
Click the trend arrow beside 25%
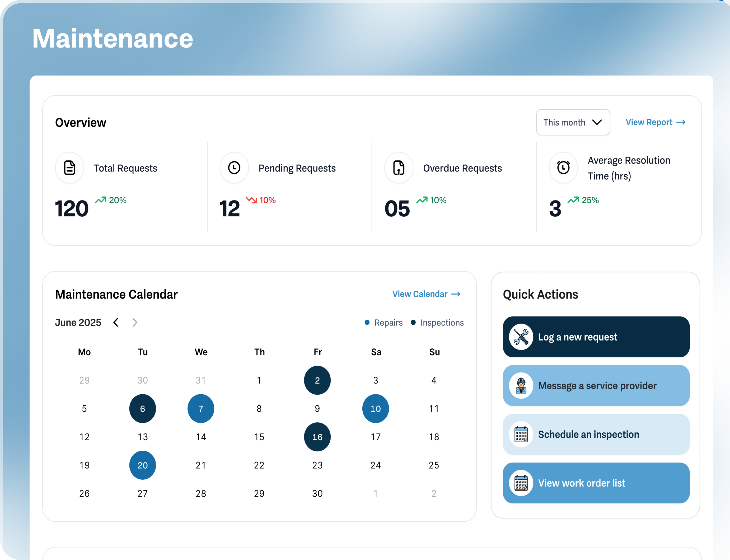573,200
